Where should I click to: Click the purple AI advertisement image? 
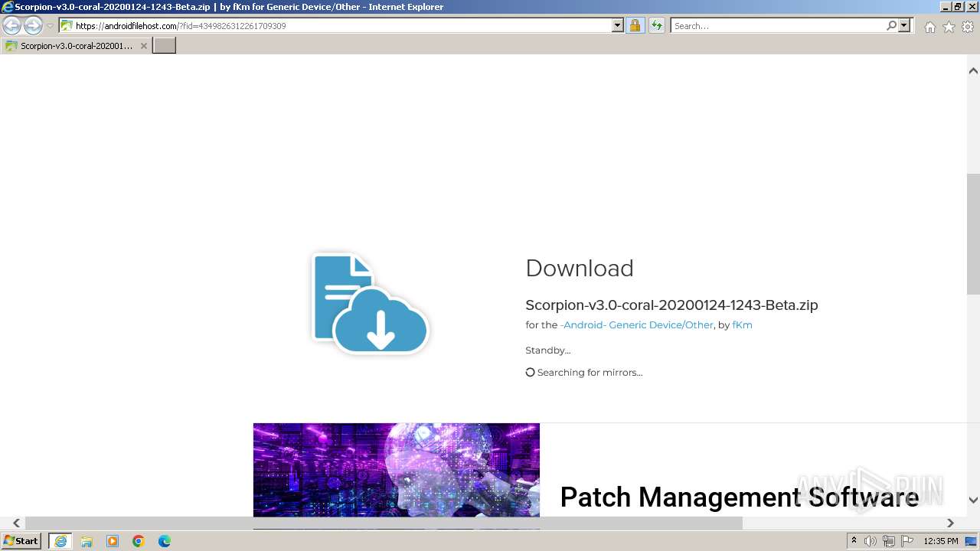(x=397, y=471)
